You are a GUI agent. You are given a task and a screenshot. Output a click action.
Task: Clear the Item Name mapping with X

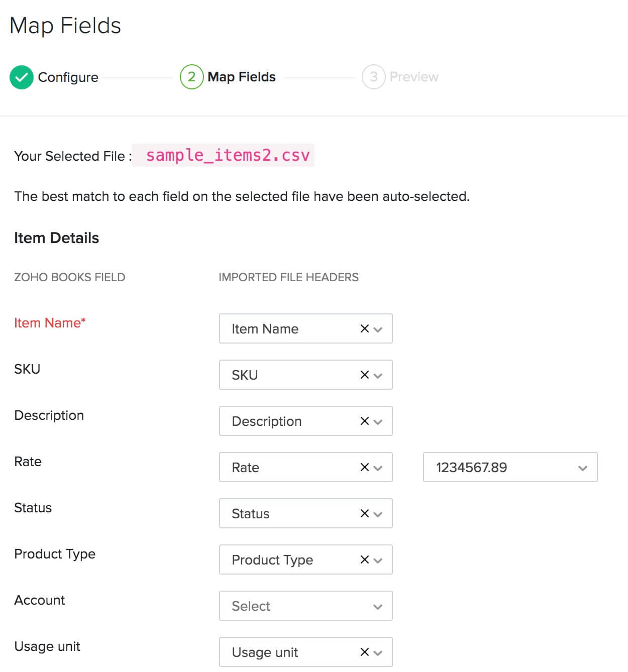point(365,328)
